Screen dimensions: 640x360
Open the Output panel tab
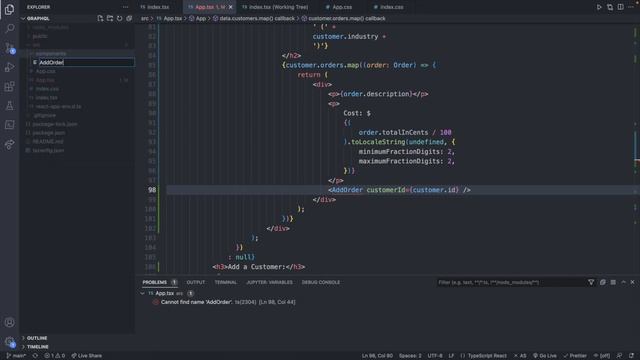[x=196, y=282]
